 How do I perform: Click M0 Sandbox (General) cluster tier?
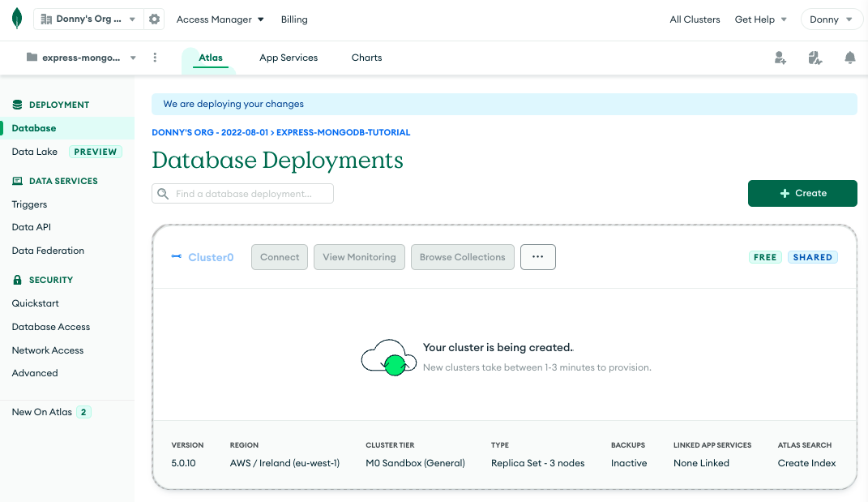(415, 463)
